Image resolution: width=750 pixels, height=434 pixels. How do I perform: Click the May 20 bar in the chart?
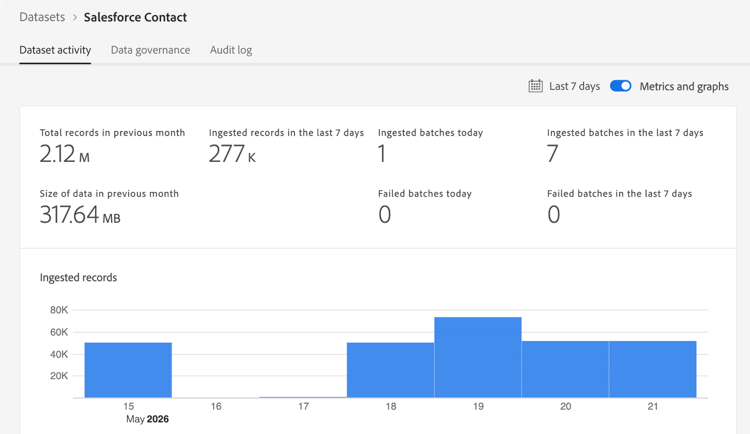pyautogui.click(x=565, y=369)
